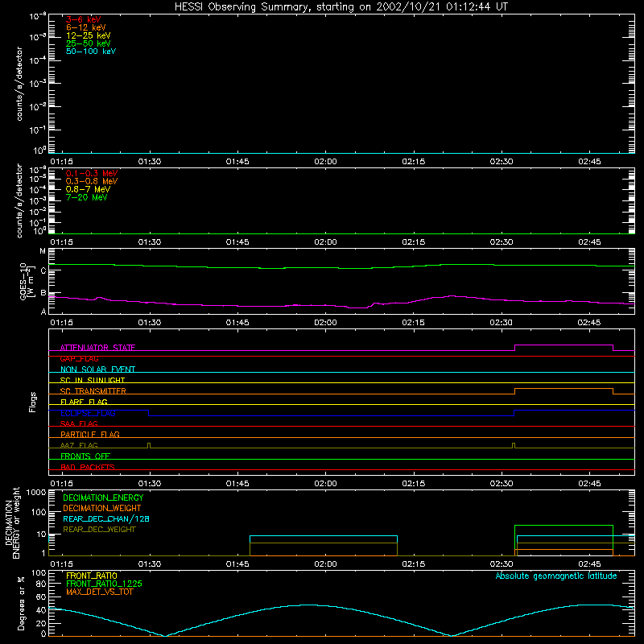Screen dimensions: 644x644
Task: Click the 80 tick on the Degrees axis
Action: [41, 584]
